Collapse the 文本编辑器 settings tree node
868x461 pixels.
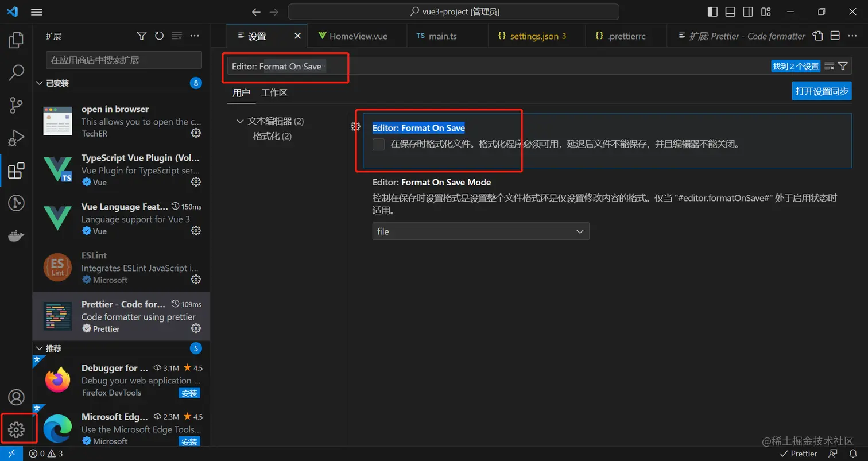[240, 121]
